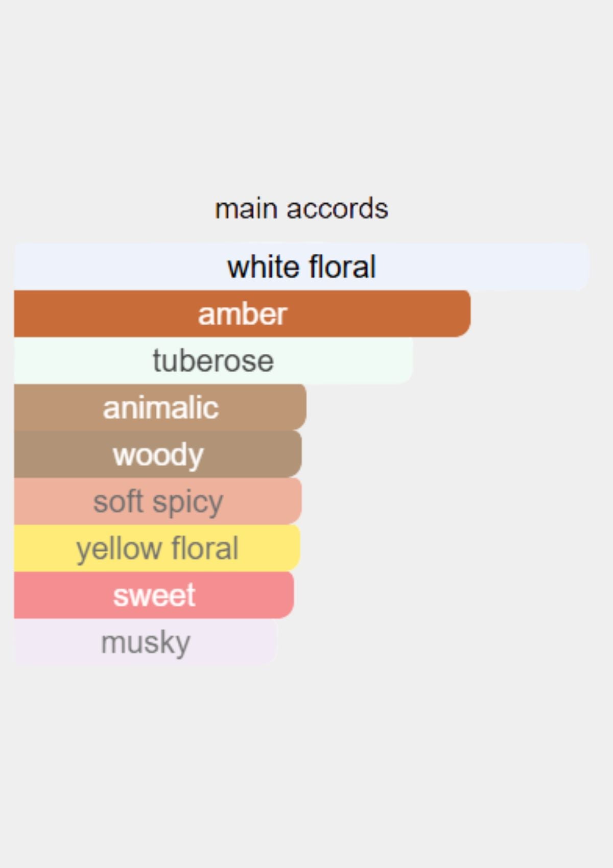Click the 'main accords' heading

(301, 209)
